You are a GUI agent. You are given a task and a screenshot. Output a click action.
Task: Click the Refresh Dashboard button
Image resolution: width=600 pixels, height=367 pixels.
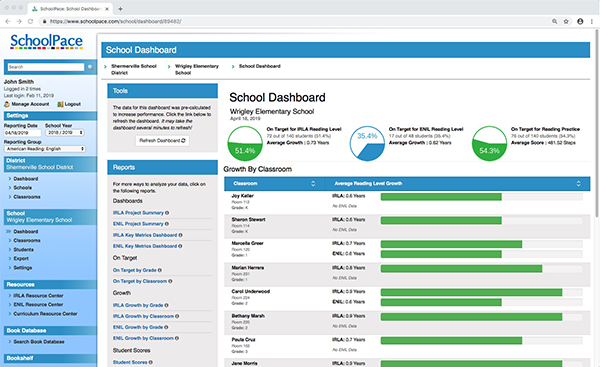click(x=162, y=141)
